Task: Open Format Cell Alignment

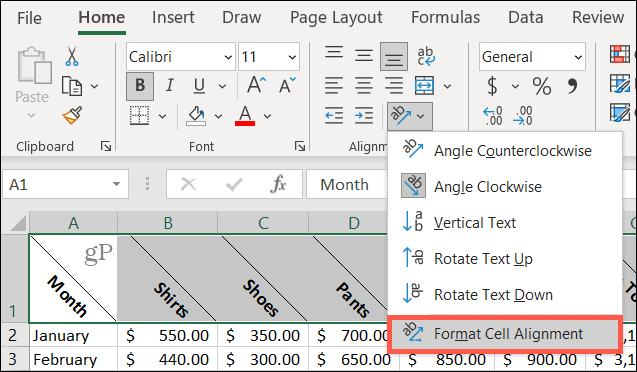Action: point(505,334)
